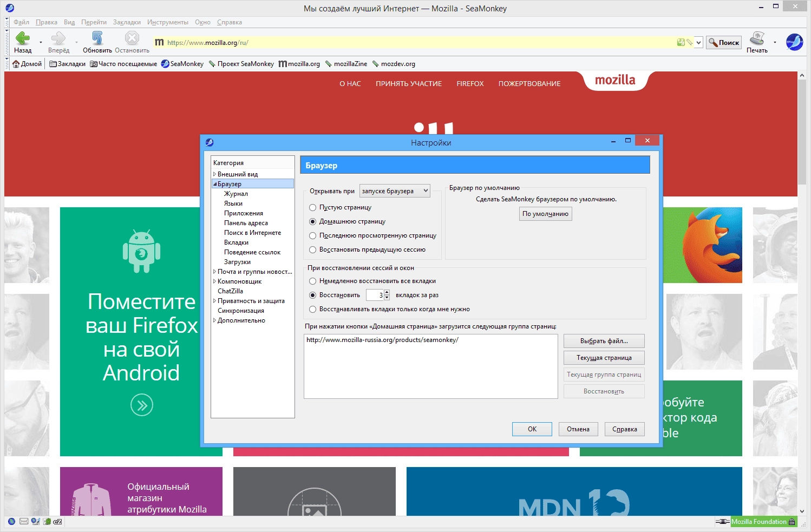Click the OK button
The height and width of the screenshot is (532, 811).
[x=532, y=429]
